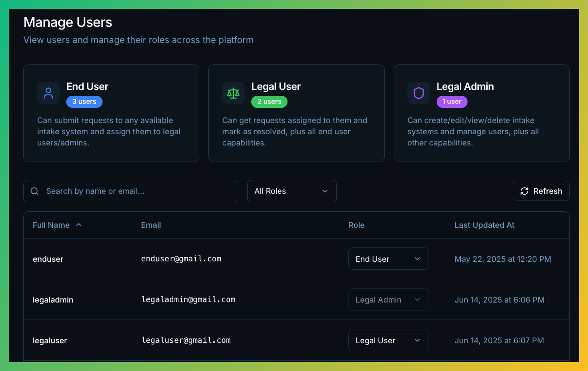
Task: Click the Last Updated At column header
Action: pyautogui.click(x=485, y=225)
